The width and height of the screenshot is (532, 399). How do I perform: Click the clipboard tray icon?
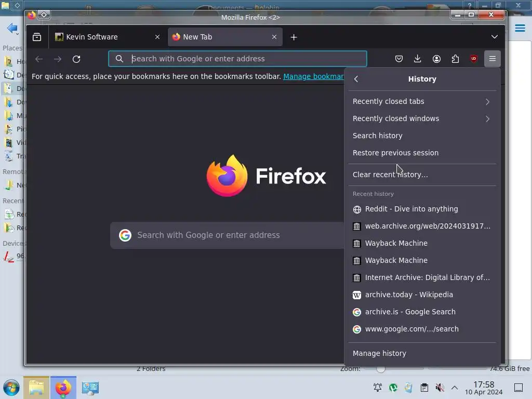424,388
